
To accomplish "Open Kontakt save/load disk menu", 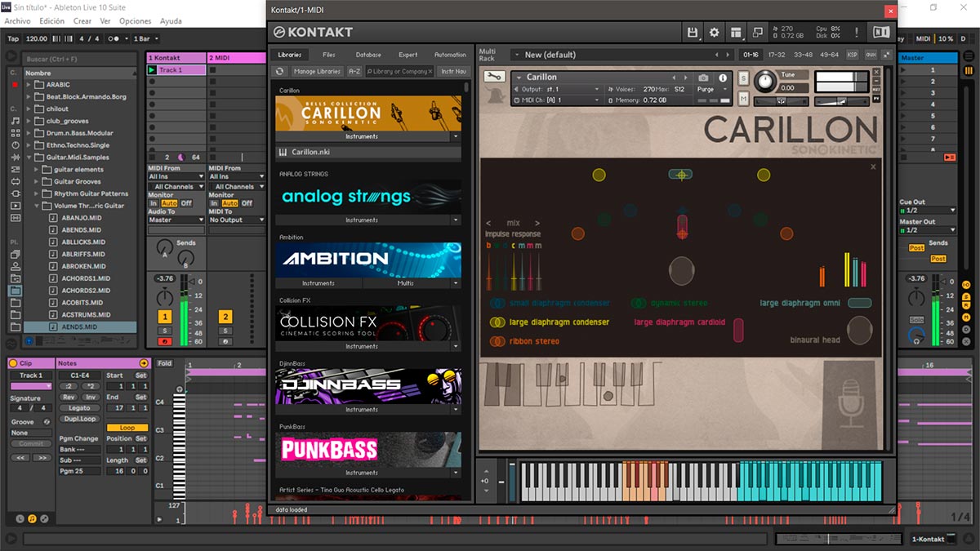I will coord(693,32).
